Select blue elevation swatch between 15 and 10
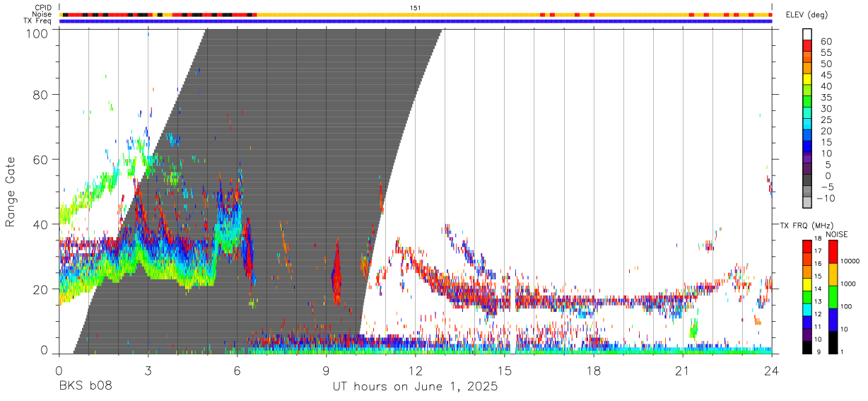The width and height of the screenshot is (868, 401). [x=807, y=148]
